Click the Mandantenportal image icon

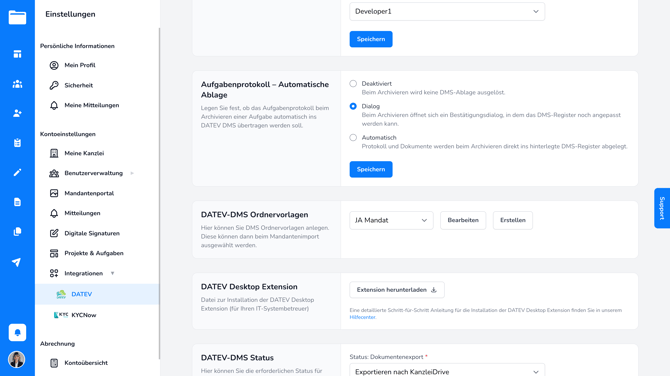[54, 193]
